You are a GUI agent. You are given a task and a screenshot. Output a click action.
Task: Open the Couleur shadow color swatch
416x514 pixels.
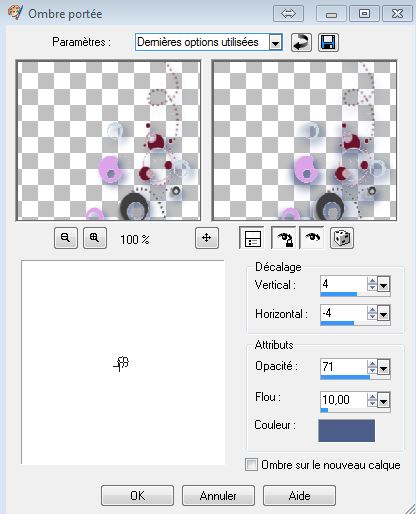pos(346,431)
